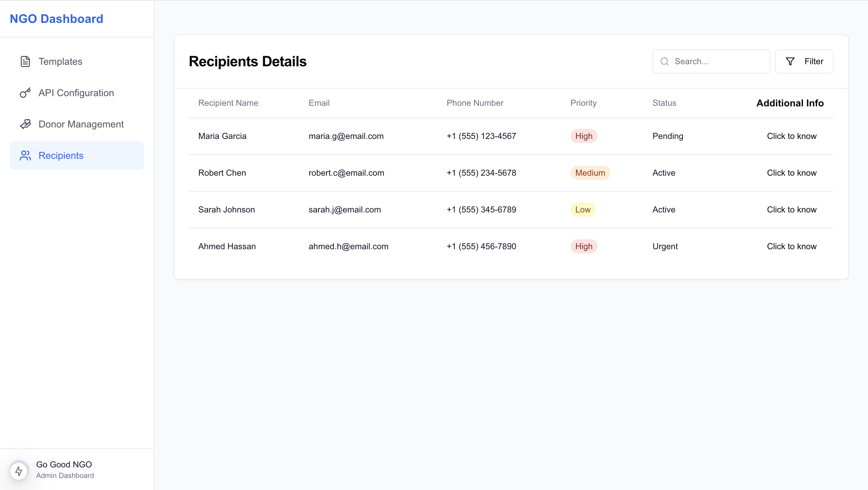The height and width of the screenshot is (490, 868).
Task: Click to know for Sarah Johnson
Action: click(791, 210)
